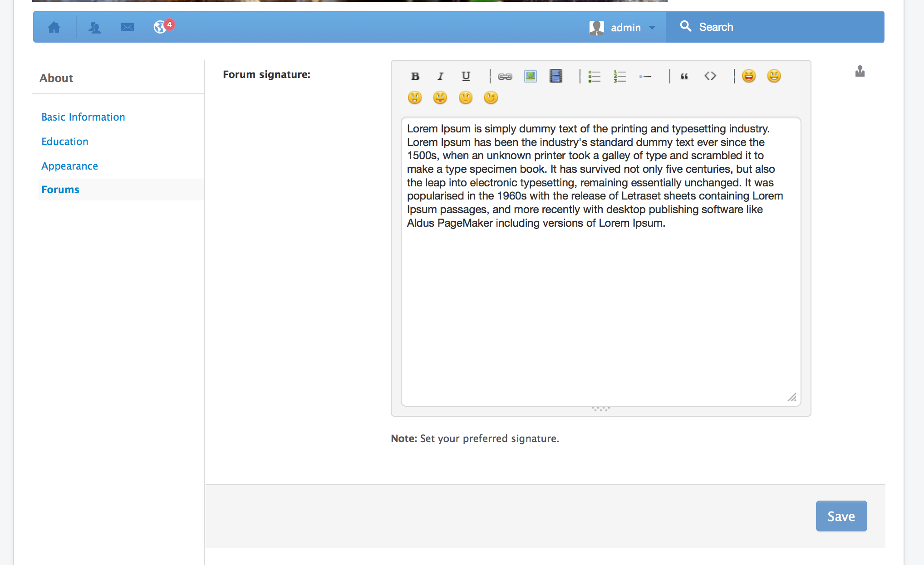
Task: Click the Save button
Action: 841,516
